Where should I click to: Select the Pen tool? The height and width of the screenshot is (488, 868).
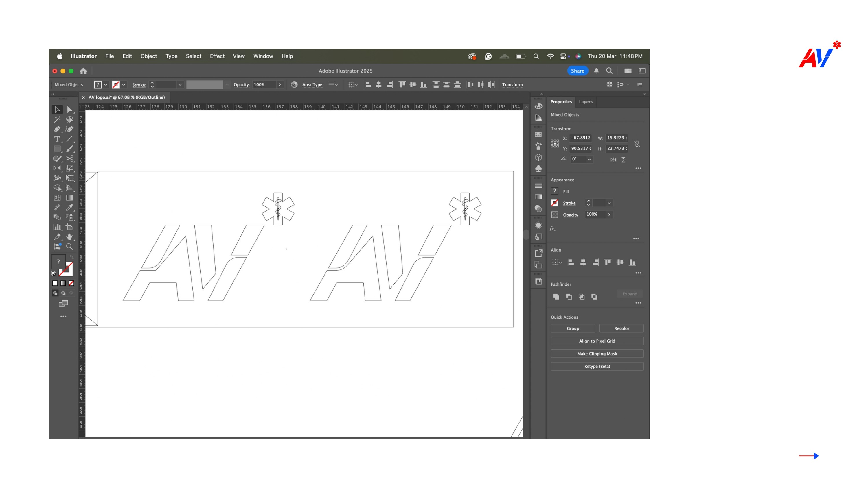click(x=57, y=129)
